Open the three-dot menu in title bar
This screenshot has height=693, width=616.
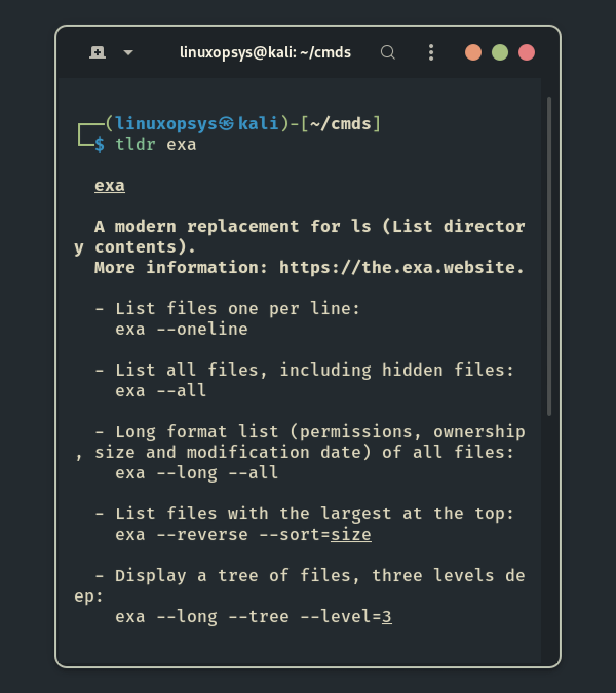tap(431, 52)
